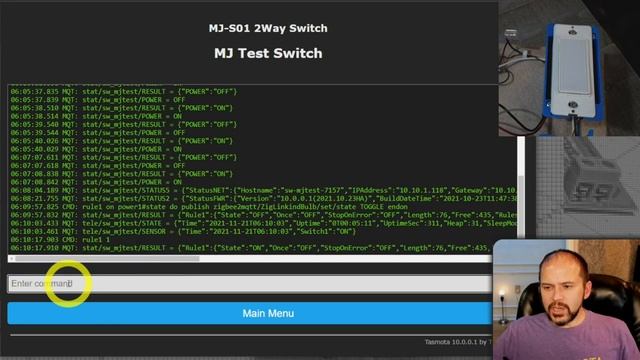Click the Tasmota 10.0.0.1 footer text

click(x=458, y=342)
